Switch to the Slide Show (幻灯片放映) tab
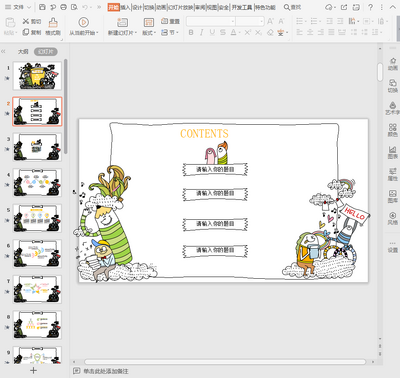This screenshot has height=378, width=400. click(x=180, y=7)
